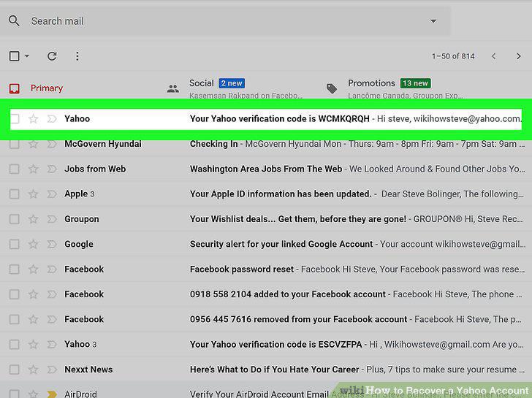Select the 0918 558 2104 Facebook email checkbox
This screenshot has height=398, width=532.
pos(15,294)
